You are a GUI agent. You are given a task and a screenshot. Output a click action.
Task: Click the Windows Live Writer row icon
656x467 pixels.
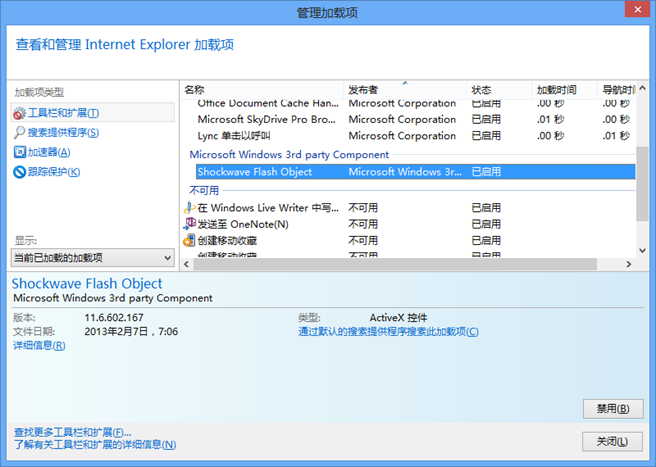tap(190, 208)
